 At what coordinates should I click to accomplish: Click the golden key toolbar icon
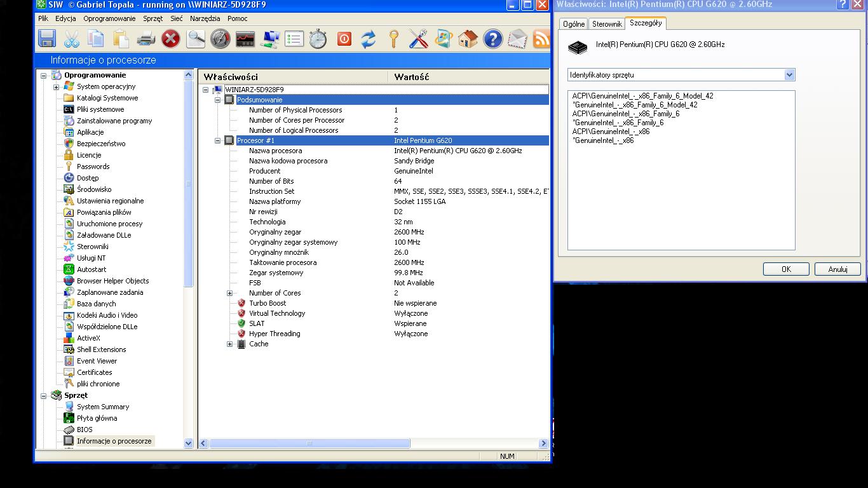coord(393,39)
